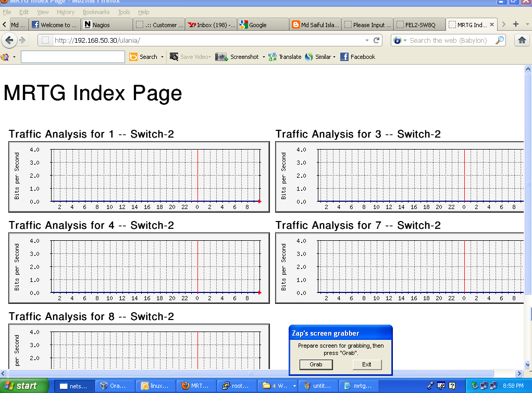This screenshot has height=393, width=532.
Task: Switch to the Please Input tab
Action: [367, 25]
